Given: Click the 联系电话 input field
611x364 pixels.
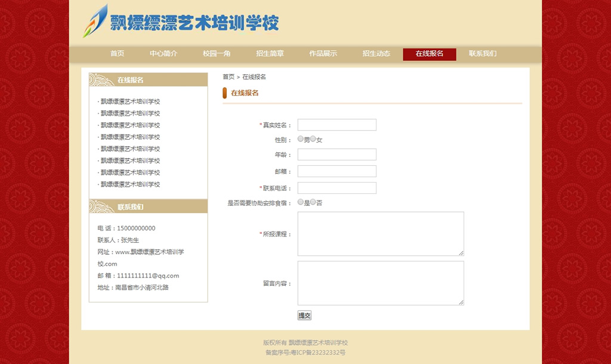Looking at the screenshot, I should tap(337, 188).
